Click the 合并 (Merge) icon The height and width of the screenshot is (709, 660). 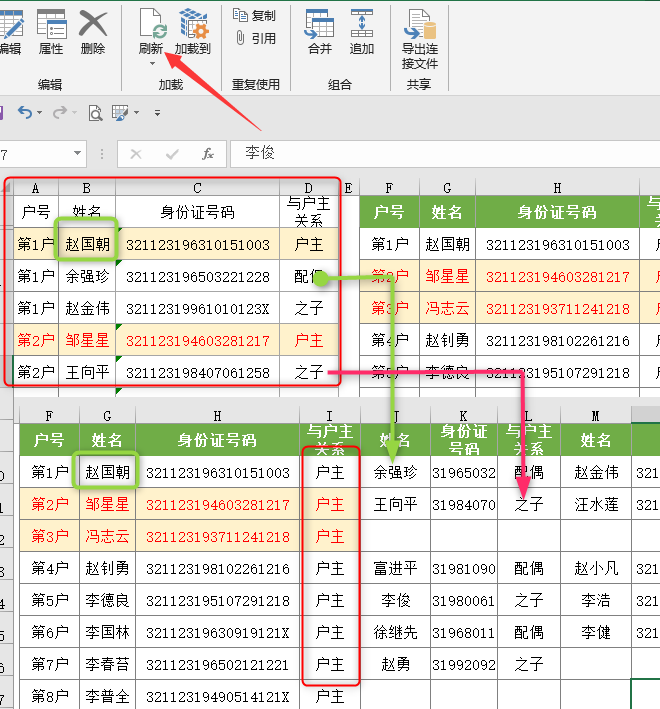(x=320, y=32)
